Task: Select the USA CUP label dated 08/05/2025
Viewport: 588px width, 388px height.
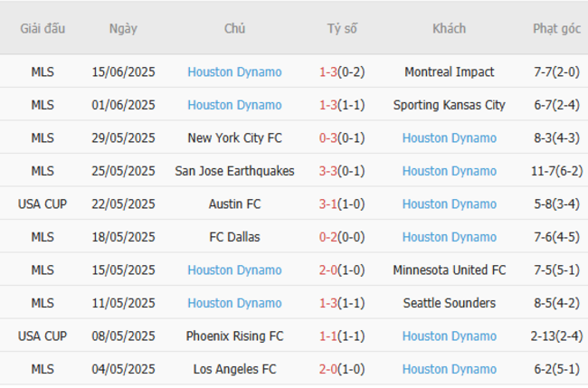Action: [x=43, y=336]
